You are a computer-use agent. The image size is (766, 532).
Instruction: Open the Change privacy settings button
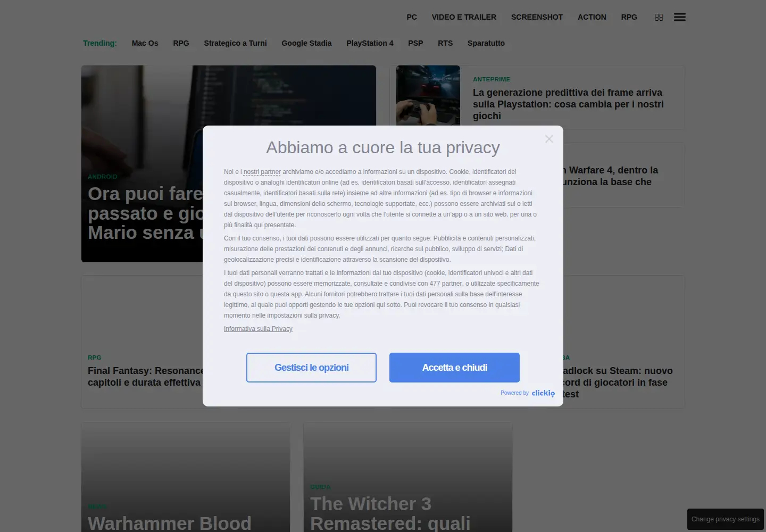(x=726, y=519)
